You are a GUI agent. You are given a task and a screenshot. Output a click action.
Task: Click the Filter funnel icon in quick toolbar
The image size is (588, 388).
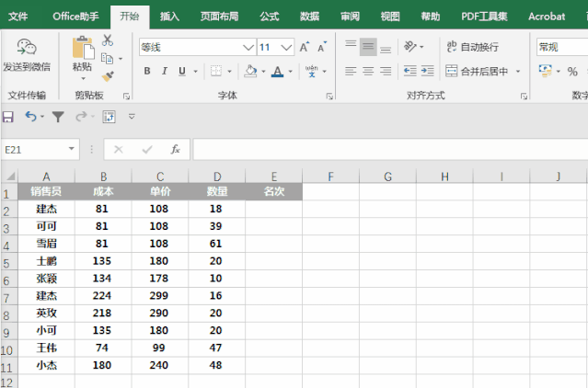click(x=58, y=117)
